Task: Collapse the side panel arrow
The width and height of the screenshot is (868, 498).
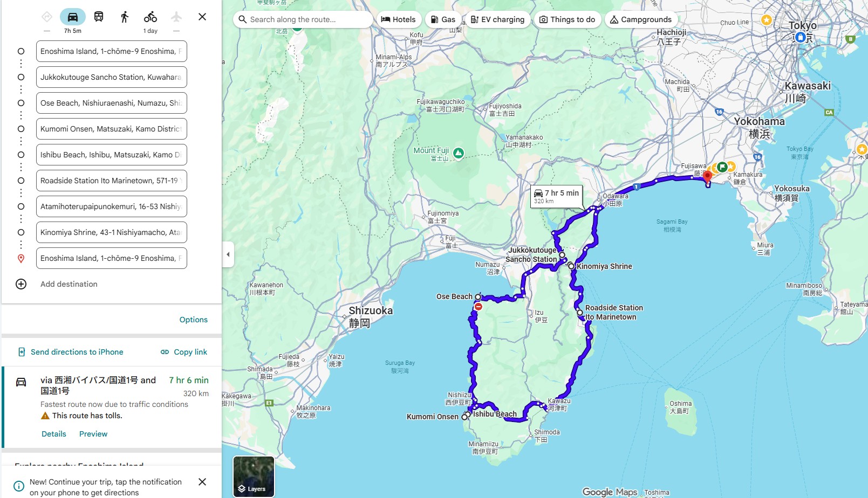Action: click(x=228, y=254)
